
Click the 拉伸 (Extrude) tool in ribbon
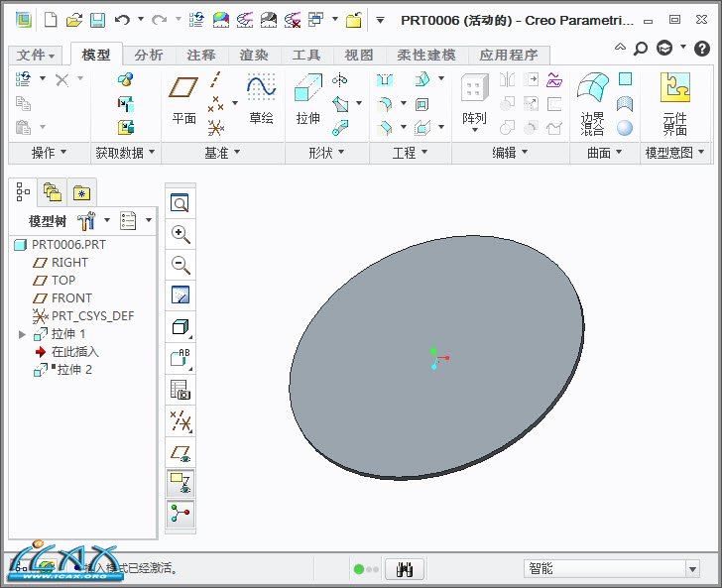[307, 99]
